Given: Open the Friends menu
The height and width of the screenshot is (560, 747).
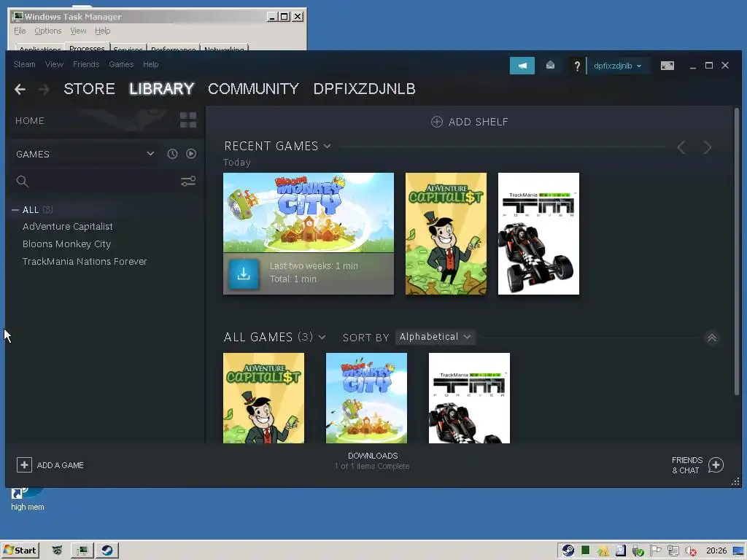Looking at the screenshot, I should [86, 64].
